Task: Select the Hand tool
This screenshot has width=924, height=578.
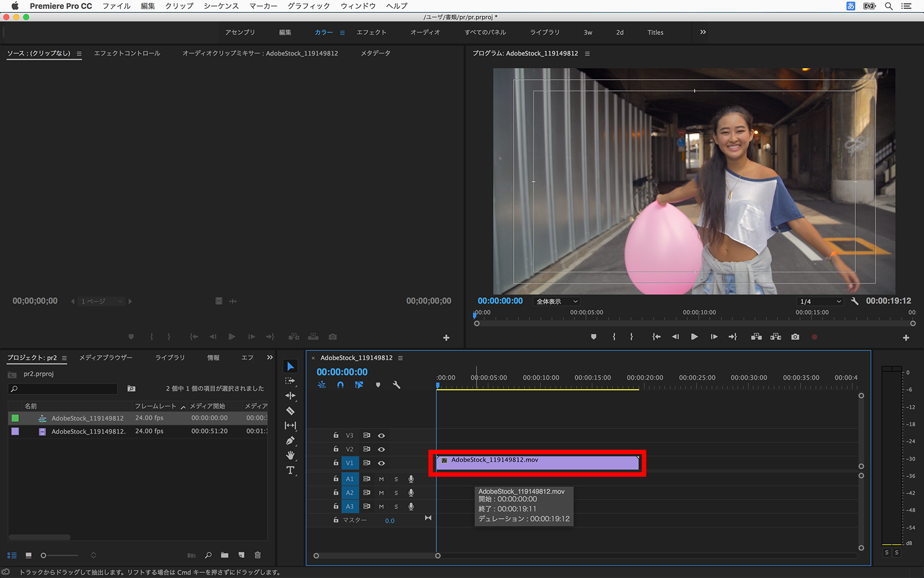Action: [290, 455]
